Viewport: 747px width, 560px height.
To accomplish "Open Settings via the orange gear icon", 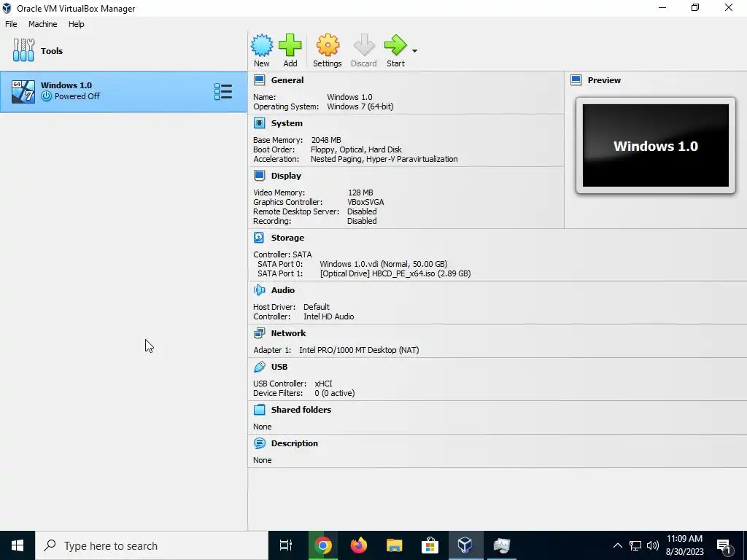I will (x=328, y=45).
